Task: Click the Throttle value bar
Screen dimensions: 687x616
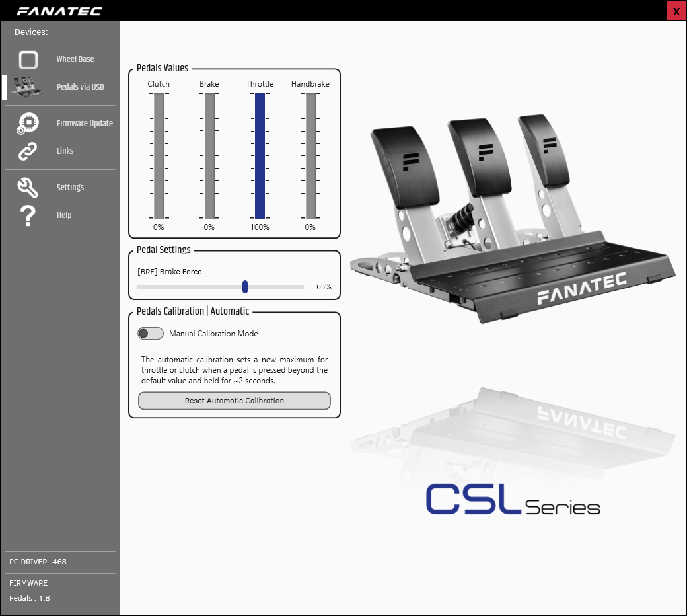Action: click(x=259, y=155)
